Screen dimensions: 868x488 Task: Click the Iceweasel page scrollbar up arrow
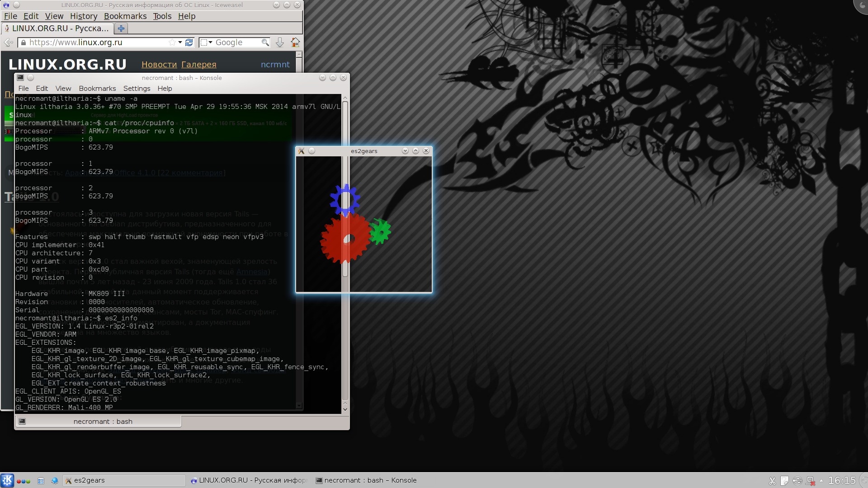[x=299, y=54]
